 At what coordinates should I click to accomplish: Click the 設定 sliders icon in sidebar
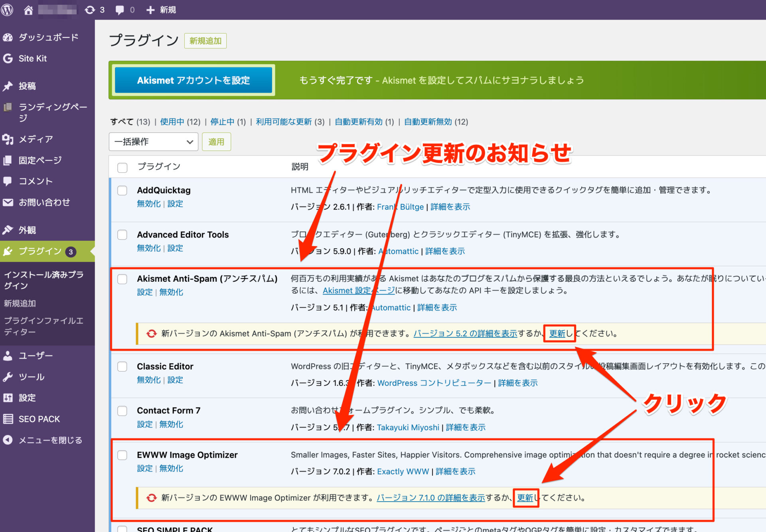pyautogui.click(x=8, y=398)
